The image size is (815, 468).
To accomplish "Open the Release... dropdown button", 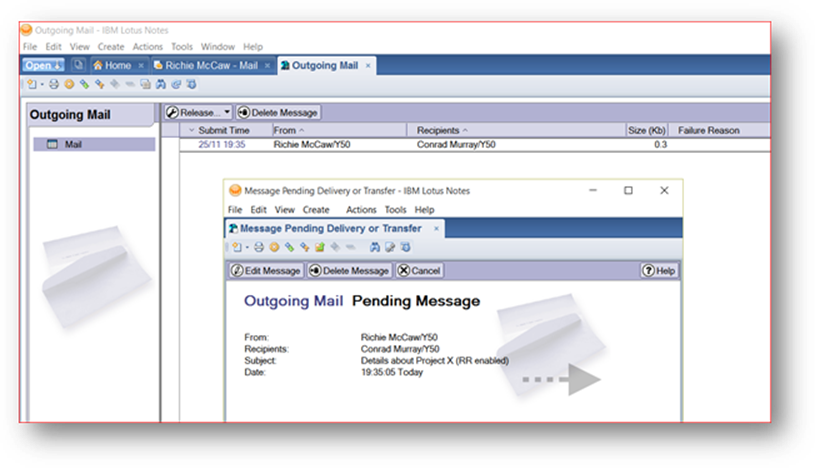I will [198, 112].
